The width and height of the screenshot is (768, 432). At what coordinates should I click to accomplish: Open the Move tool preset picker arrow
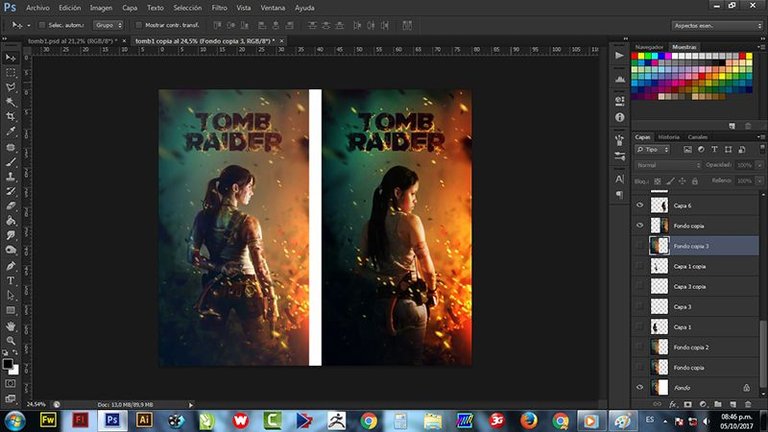(x=28, y=25)
